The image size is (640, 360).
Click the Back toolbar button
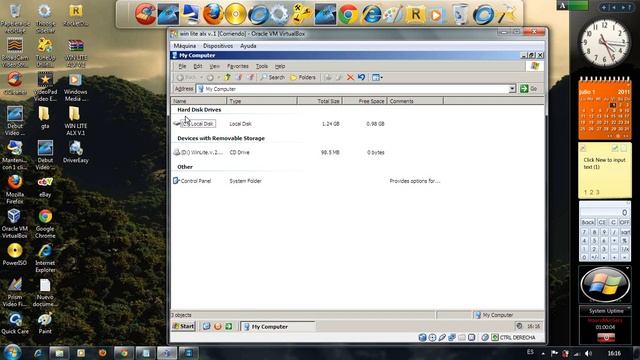[x=187, y=77]
